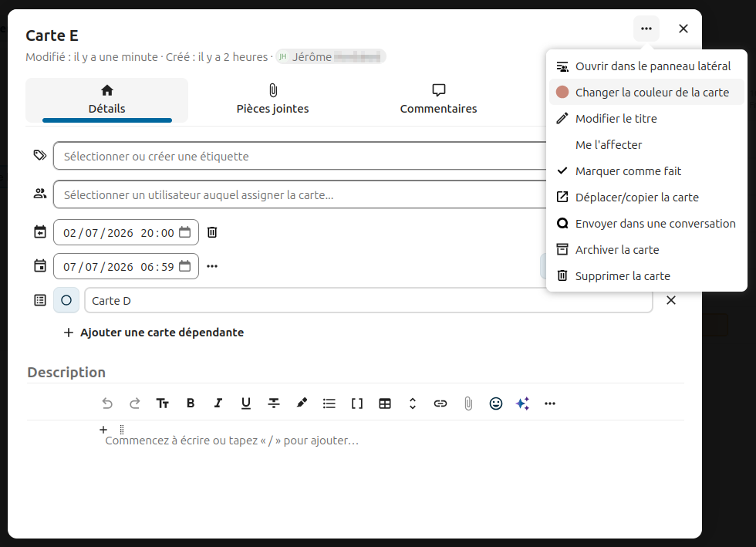Close the Carte E dialog
756x547 pixels.
tap(683, 29)
